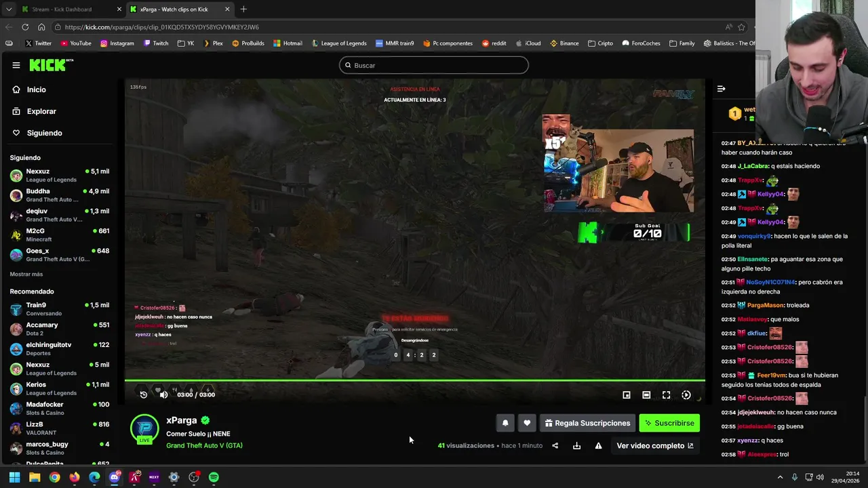Toggle mini player mode
Image resolution: width=868 pixels, height=488 pixels.
pos(627,395)
